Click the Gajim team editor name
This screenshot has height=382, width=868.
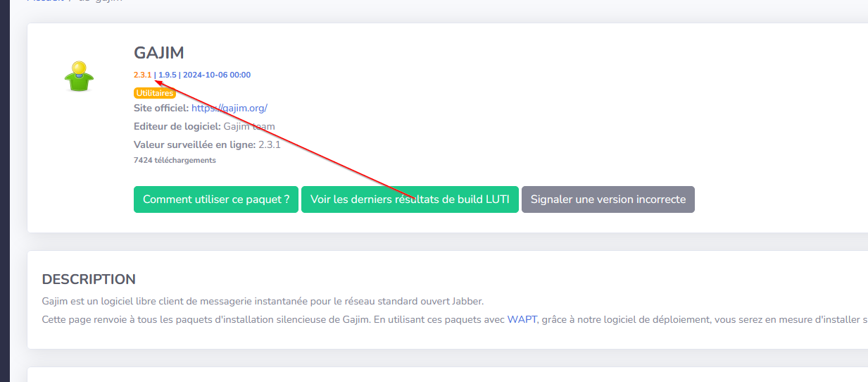click(x=249, y=126)
